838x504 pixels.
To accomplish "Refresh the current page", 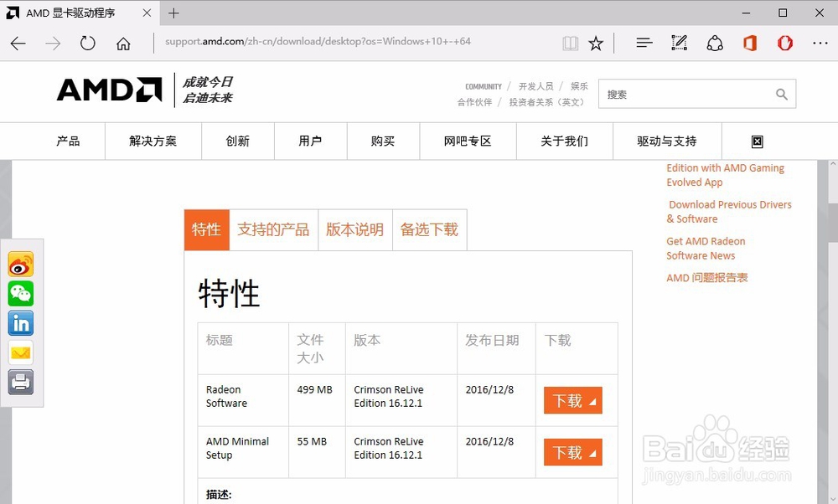I will pyautogui.click(x=87, y=43).
